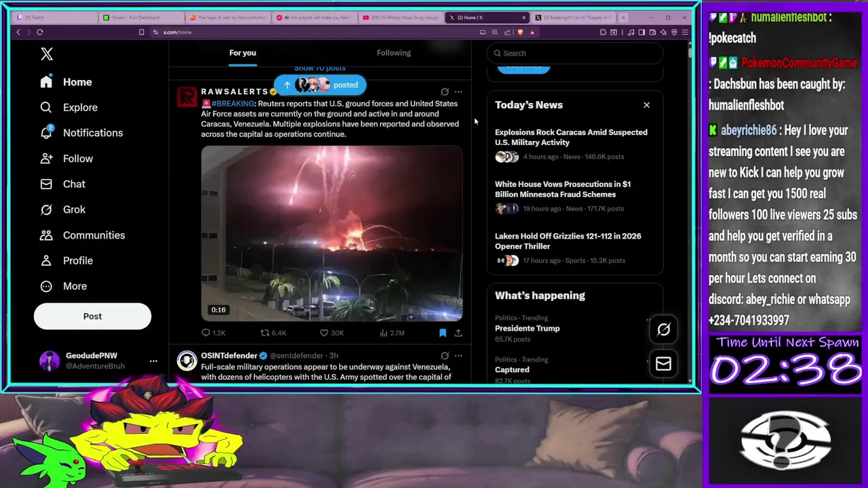The height and width of the screenshot is (488, 868).
Task: Open the extensions puzzle icon
Action: [x=603, y=32]
